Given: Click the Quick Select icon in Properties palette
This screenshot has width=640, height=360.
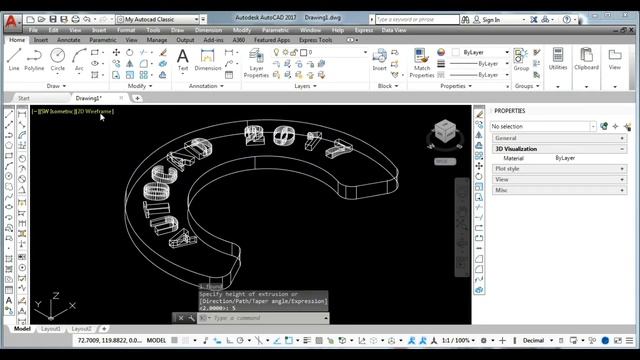Looking at the screenshot, I should tap(627, 127).
